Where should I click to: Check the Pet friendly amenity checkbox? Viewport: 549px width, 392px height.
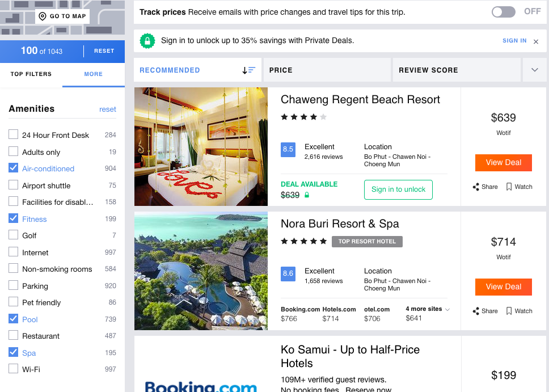14,302
